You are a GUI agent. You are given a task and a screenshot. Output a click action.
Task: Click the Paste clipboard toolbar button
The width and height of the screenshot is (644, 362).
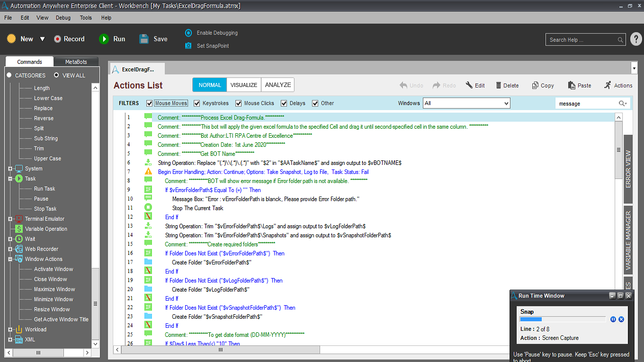pyautogui.click(x=580, y=85)
